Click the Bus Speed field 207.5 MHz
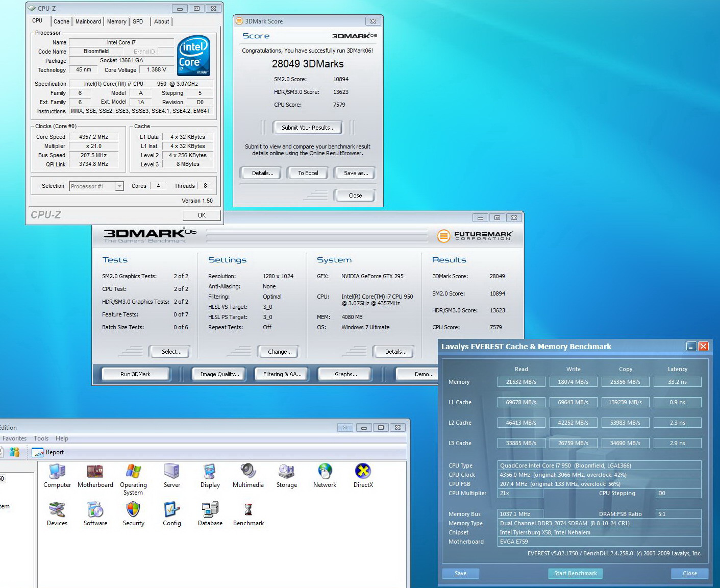This screenshot has height=588, width=720. tap(94, 155)
